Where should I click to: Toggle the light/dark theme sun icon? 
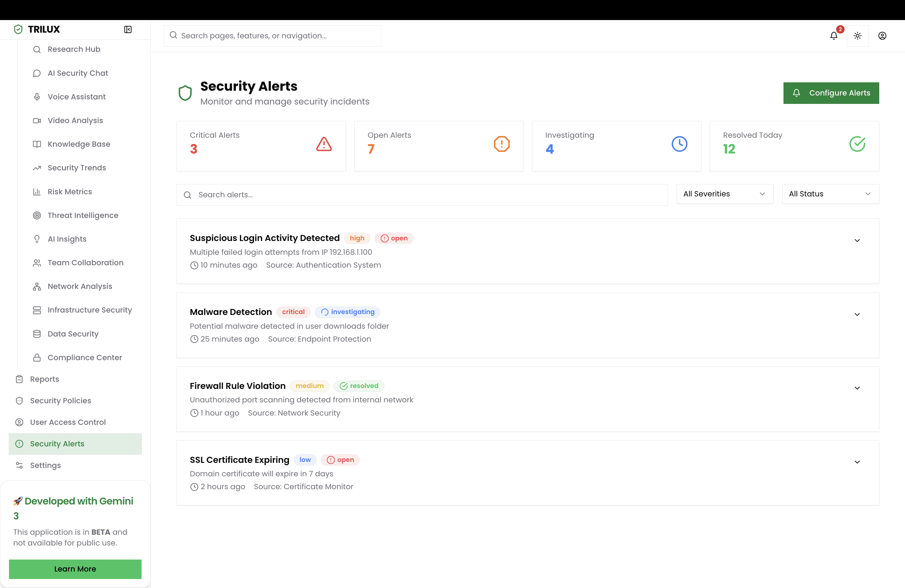click(857, 36)
